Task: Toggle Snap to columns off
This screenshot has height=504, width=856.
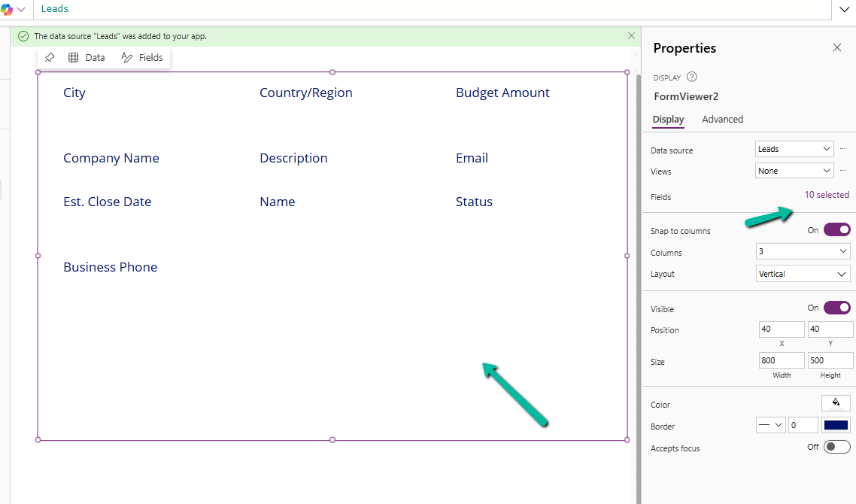Action: click(x=836, y=229)
